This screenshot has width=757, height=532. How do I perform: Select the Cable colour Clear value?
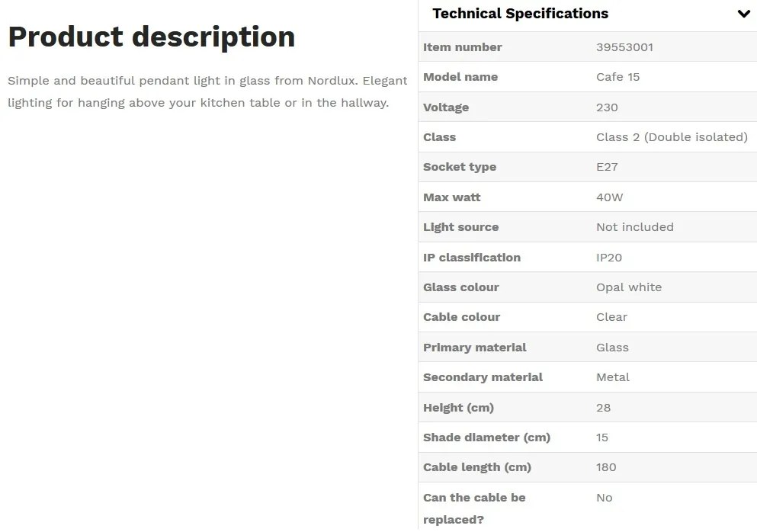coord(611,317)
